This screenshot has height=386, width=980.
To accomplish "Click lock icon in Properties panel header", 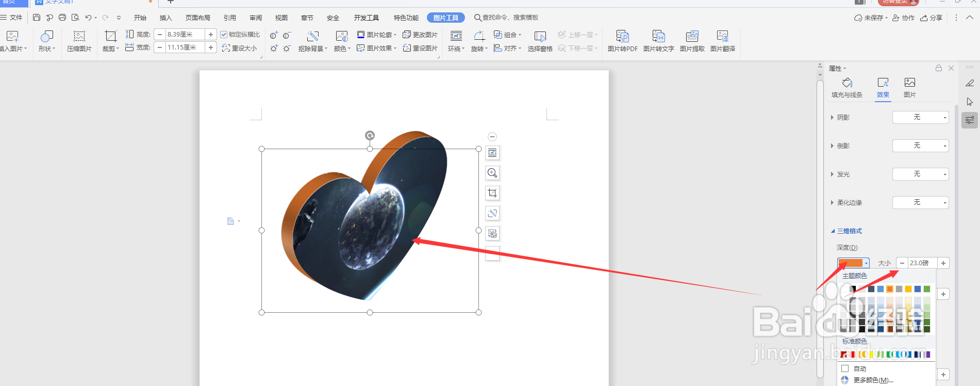I will 938,68.
